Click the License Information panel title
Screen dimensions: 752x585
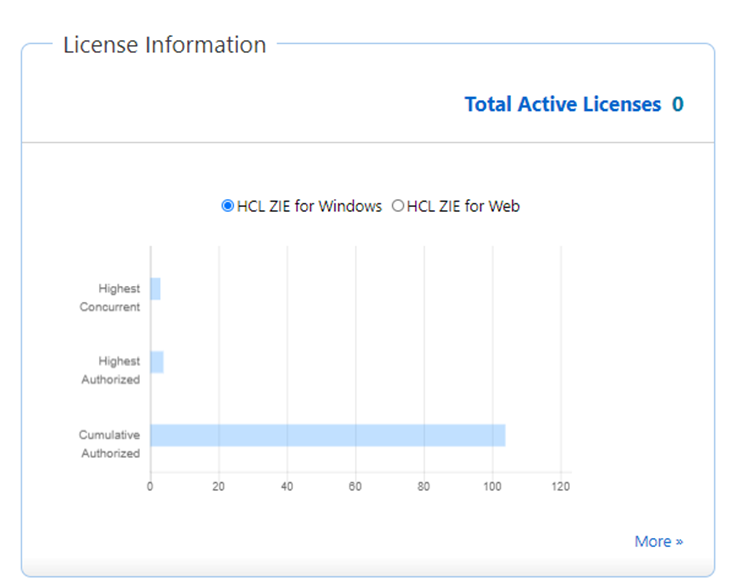[164, 45]
